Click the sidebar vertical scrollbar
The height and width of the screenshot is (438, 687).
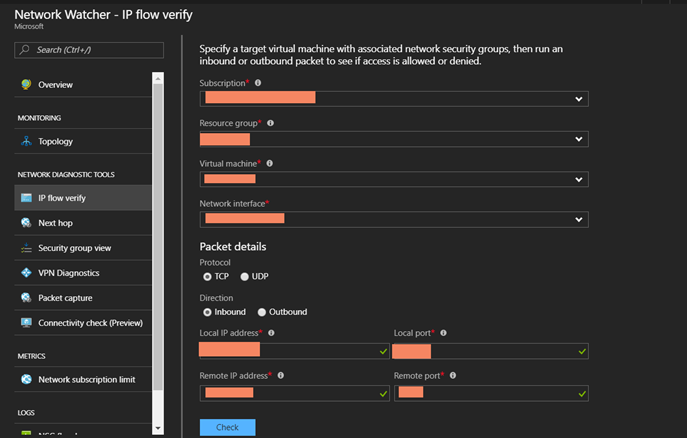pyautogui.click(x=157, y=250)
